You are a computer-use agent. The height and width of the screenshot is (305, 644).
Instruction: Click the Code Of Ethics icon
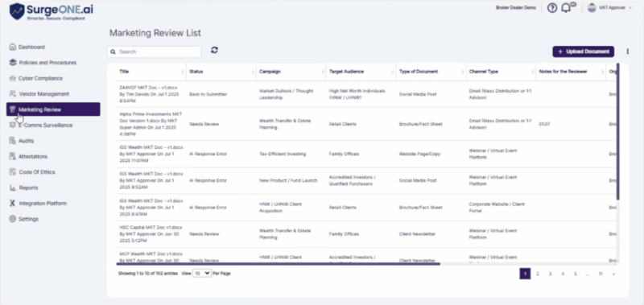(13, 172)
